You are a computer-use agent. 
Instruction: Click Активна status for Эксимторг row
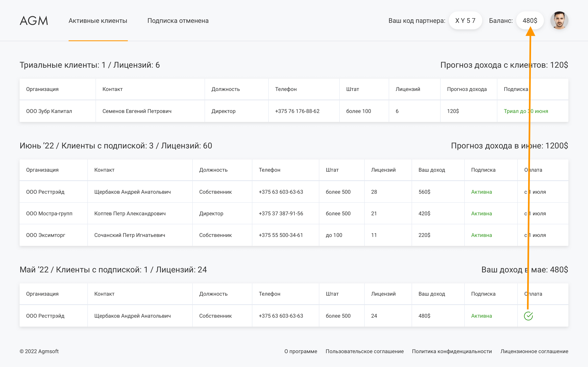(481, 235)
